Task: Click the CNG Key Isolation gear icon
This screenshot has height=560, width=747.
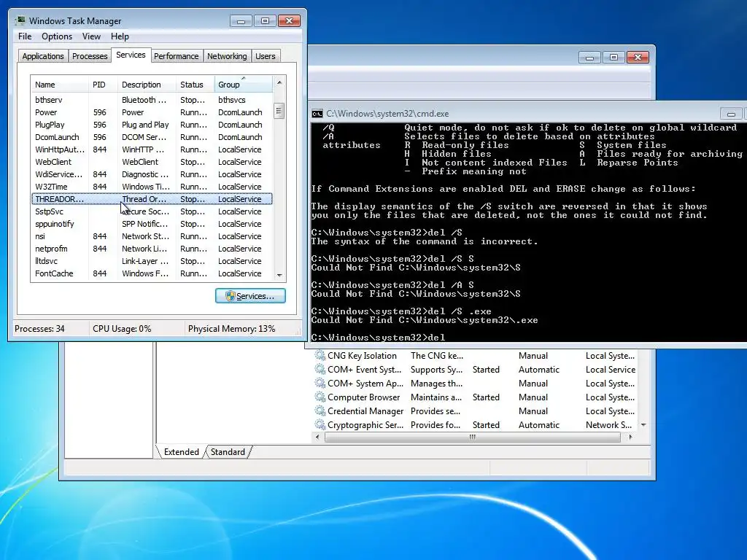Action: click(320, 355)
